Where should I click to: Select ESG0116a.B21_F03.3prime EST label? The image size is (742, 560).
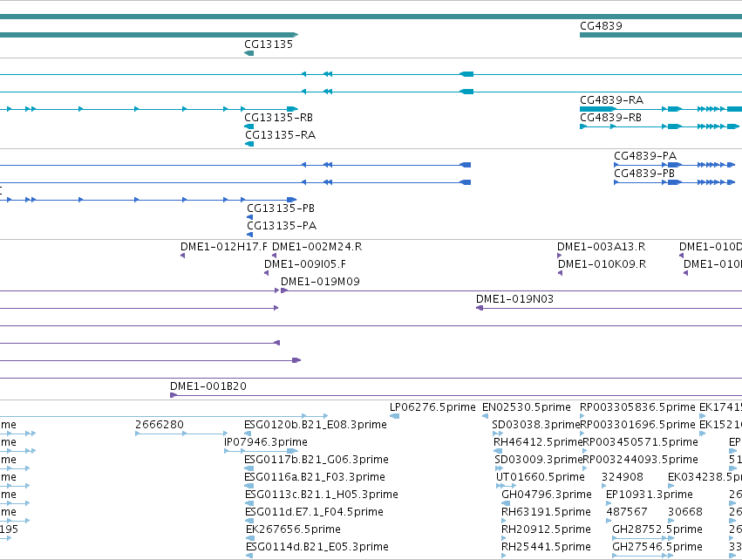pos(315,478)
